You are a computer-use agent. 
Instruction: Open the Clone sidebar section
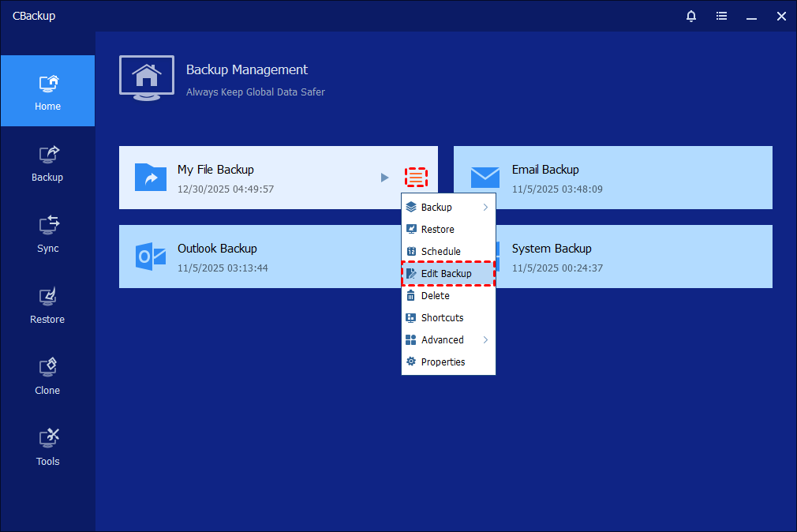[x=47, y=376]
